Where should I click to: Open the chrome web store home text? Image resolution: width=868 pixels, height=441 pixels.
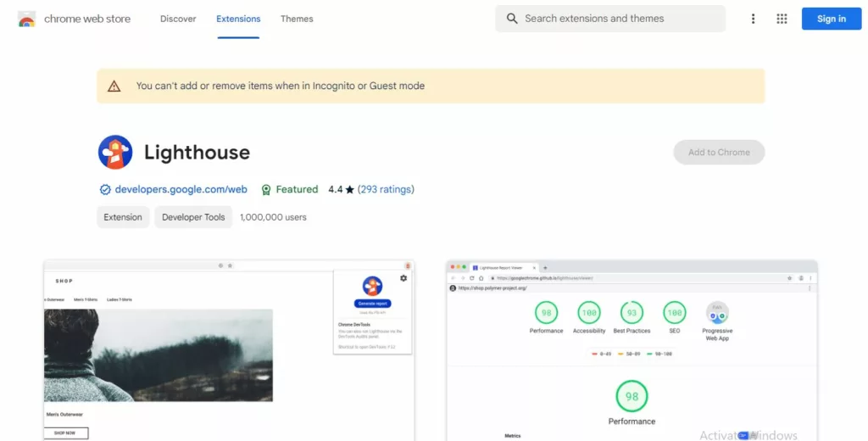[87, 19]
